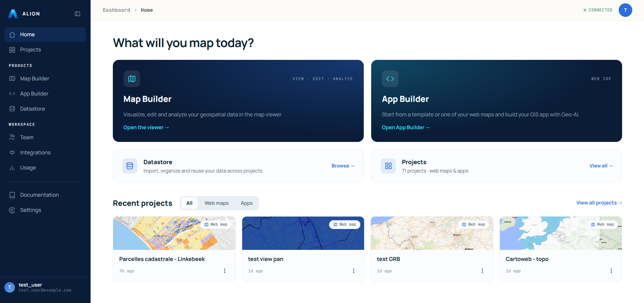Screen dimensions: 644x303
Task: Open Parcelles cadastrale - Linkebeek map thumbnail
Action: coord(174,233)
